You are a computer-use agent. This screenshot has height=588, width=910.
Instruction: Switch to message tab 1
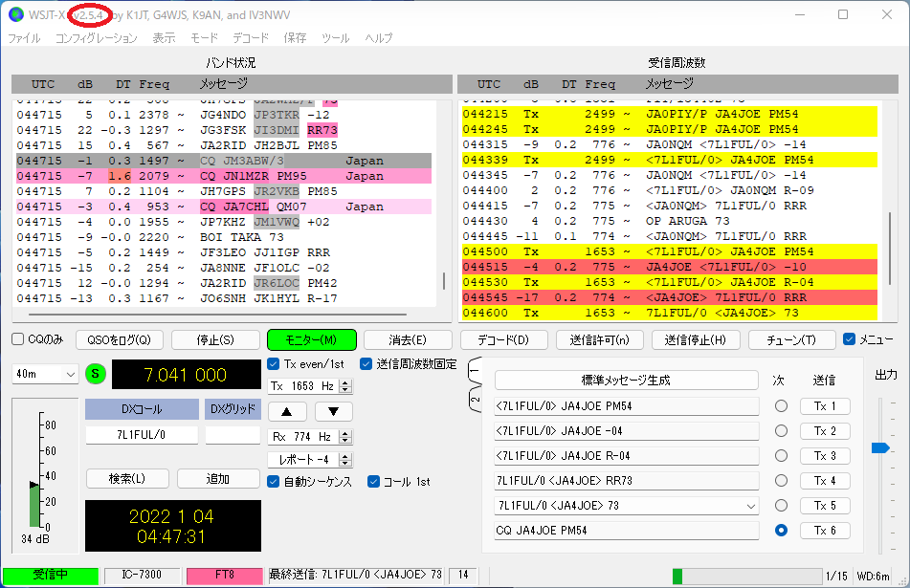475,371
